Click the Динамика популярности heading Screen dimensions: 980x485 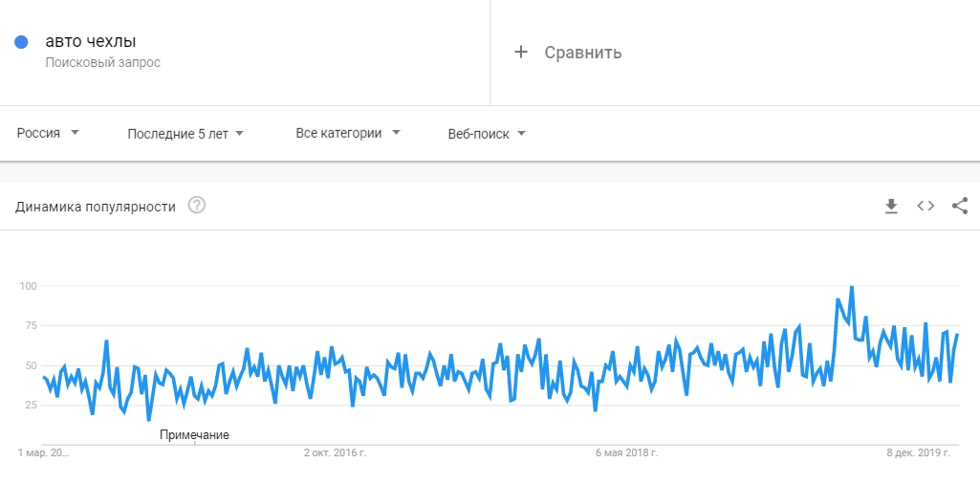[x=95, y=207]
